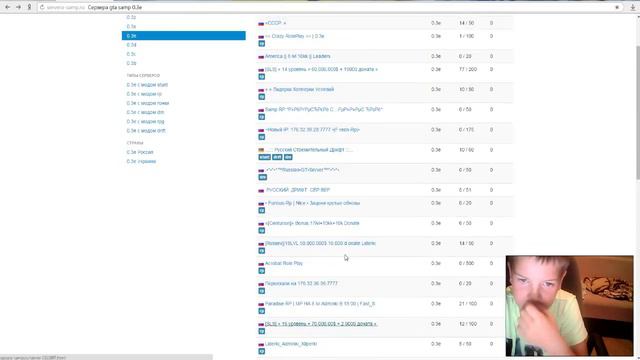Open the Лидерки server link
Screen dimensions: 640x360
(300, 89)
